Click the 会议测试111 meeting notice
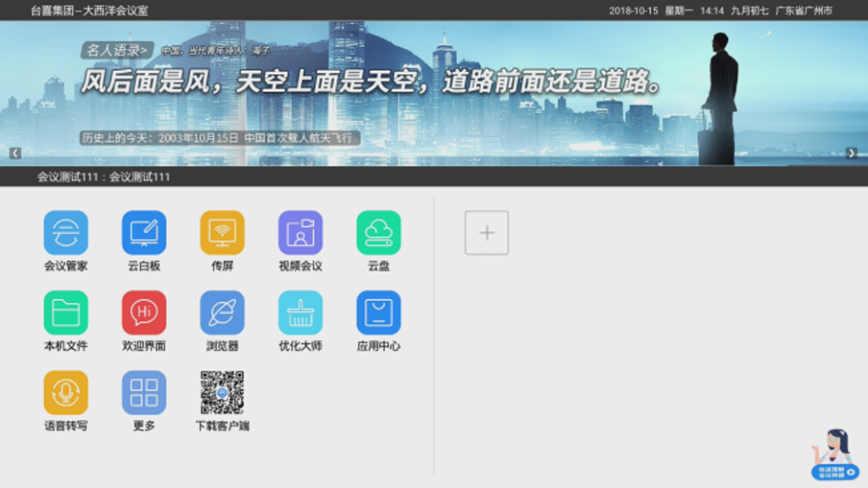This screenshot has width=868, height=488. coord(104,177)
